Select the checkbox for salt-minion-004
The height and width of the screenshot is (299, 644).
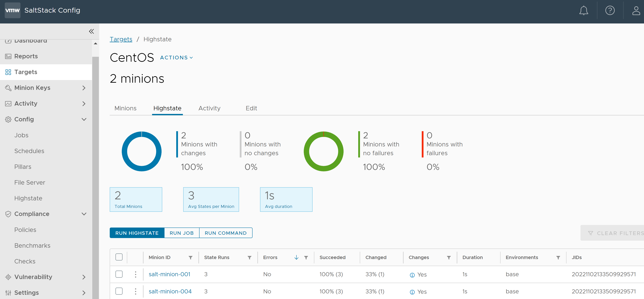point(119,292)
